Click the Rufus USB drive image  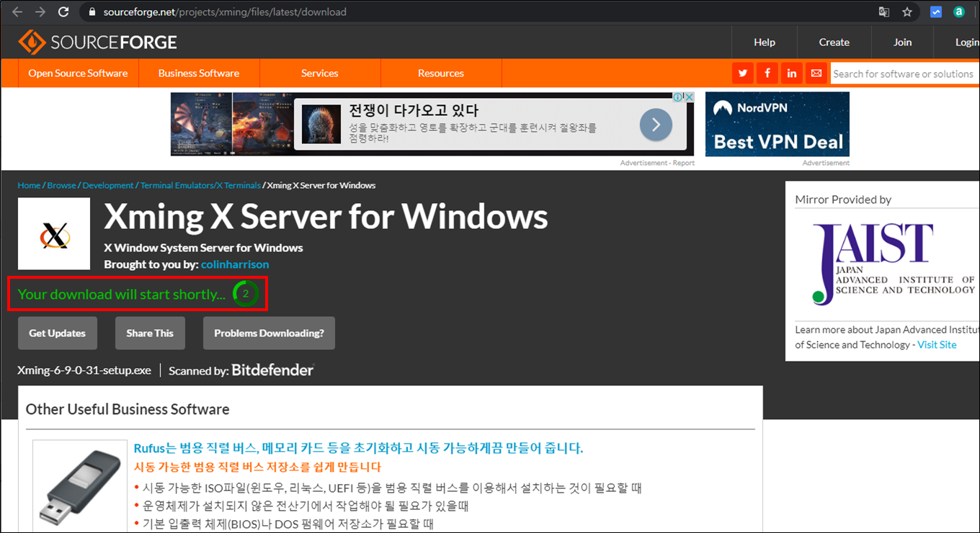[80, 487]
